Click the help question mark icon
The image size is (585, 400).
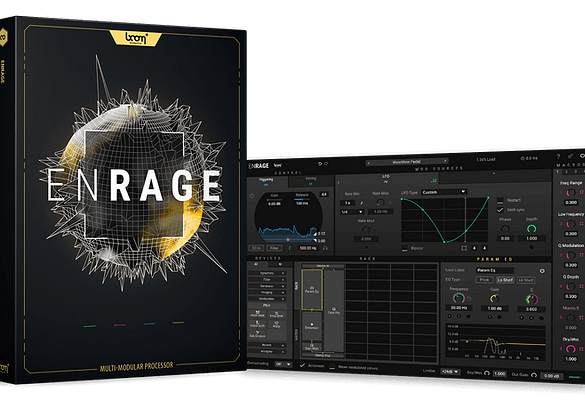[x=559, y=157]
